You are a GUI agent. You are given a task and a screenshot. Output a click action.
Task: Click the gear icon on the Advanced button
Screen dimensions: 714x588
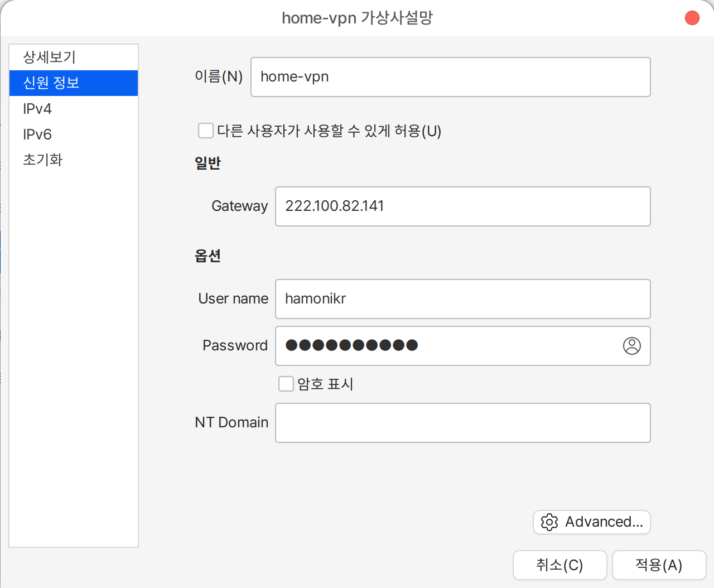coord(549,522)
